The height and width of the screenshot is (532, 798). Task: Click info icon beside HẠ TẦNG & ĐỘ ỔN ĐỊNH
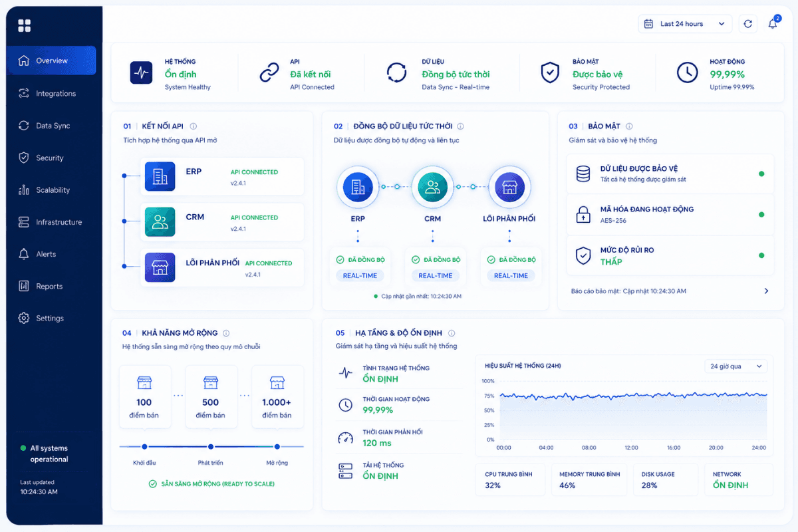coord(452,333)
